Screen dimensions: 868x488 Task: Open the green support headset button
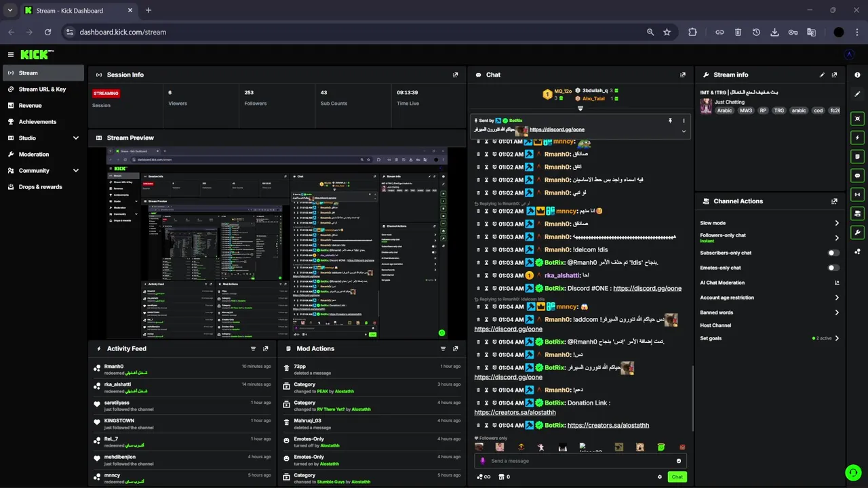(852, 472)
